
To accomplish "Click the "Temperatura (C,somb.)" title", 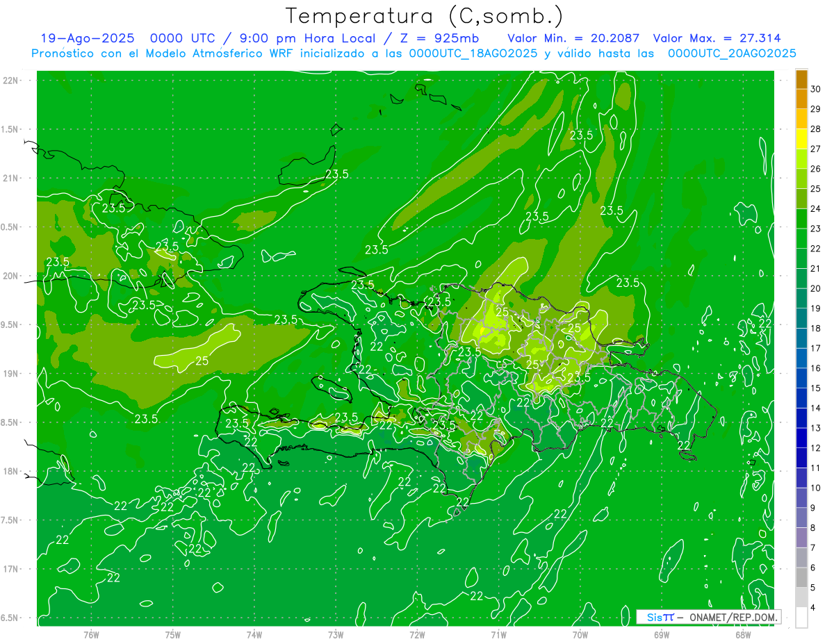I will [x=425, y=15].
